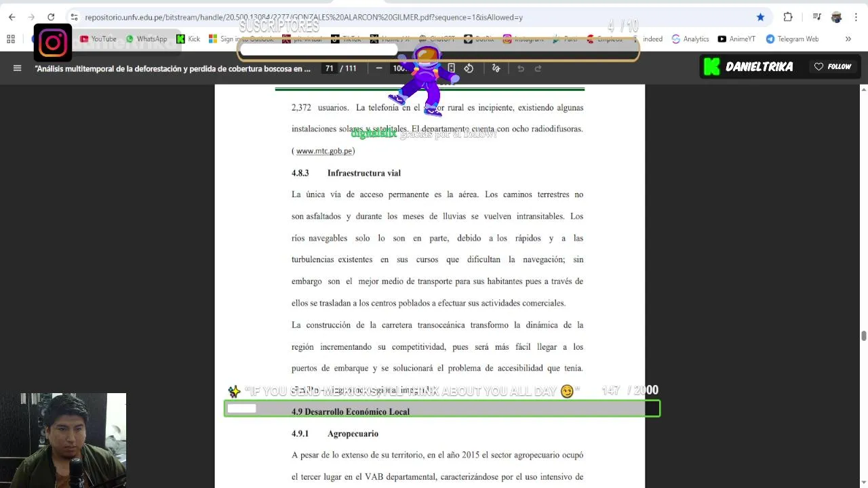Open the AnimeYT bookmark
This screenshot has width=868, height=488.
736,39
